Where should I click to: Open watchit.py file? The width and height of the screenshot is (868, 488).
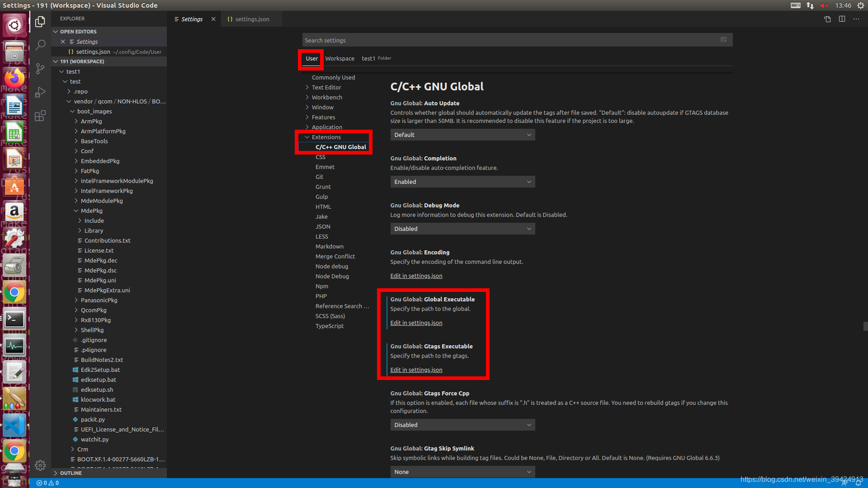point(94,439)
